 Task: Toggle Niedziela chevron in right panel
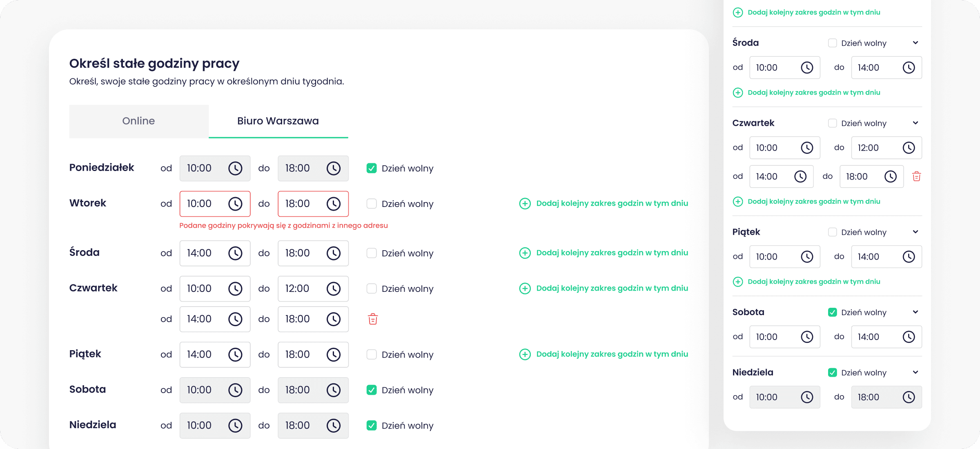pos(915,372)
